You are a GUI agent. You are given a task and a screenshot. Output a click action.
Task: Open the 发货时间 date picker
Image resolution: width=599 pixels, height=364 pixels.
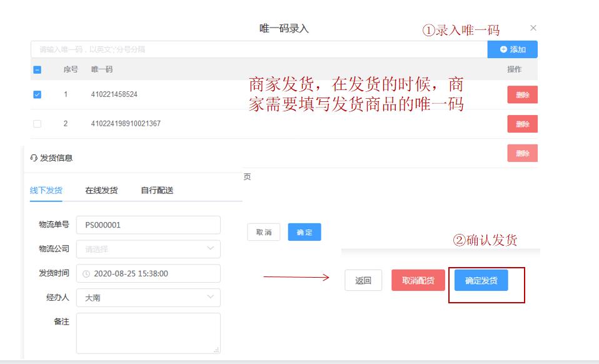point(147,273)
